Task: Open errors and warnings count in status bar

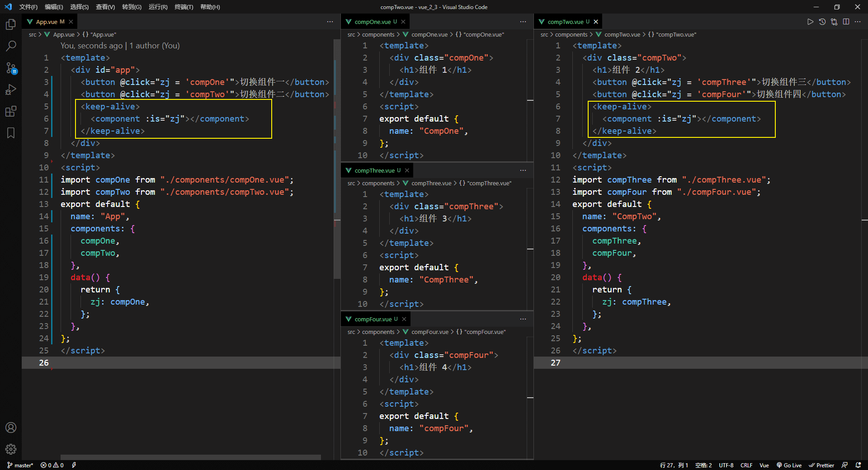Action: pos(52,465)
